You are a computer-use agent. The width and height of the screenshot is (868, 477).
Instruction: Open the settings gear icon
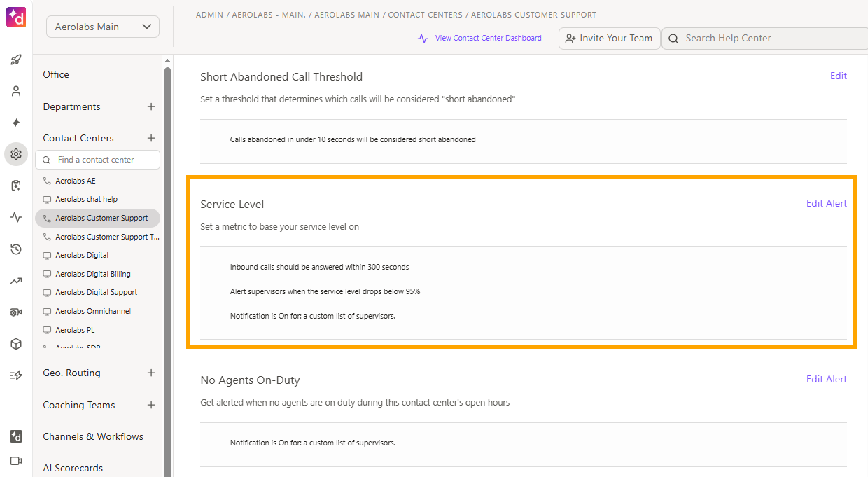pyautogui.click(x=16, y=154)
